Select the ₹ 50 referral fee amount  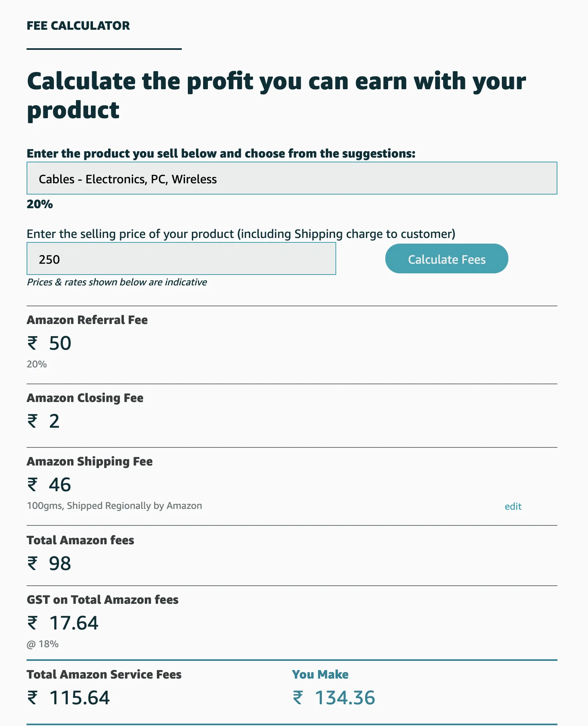(x=49, y=343)
